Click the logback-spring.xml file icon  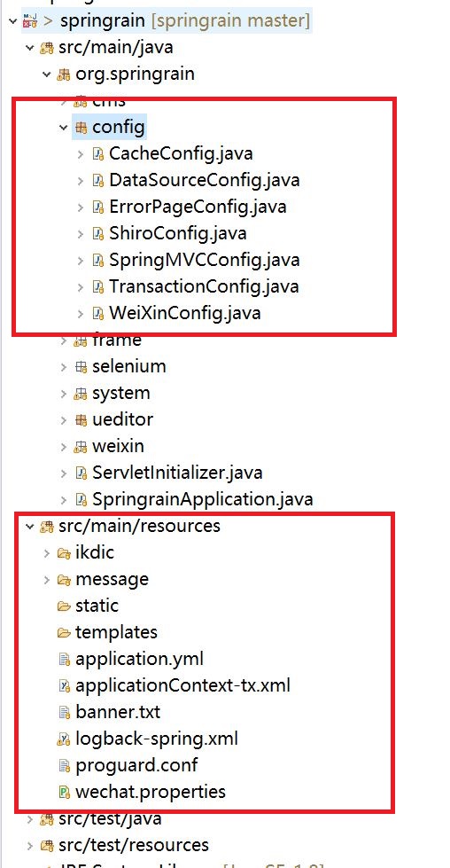pos(65,739)
